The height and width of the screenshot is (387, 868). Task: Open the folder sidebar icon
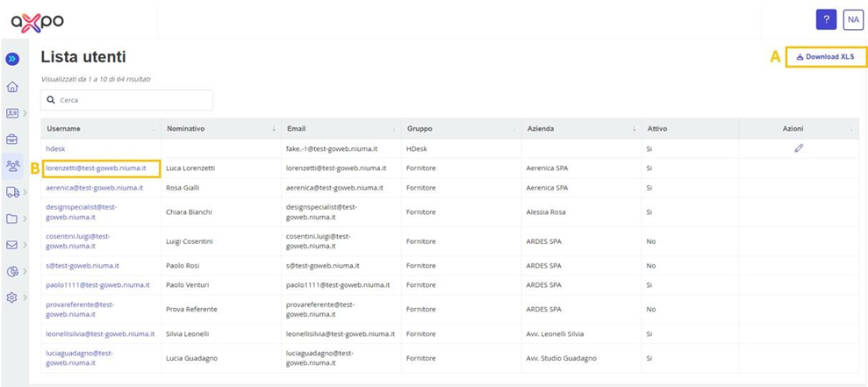click(x=12, y=219)
